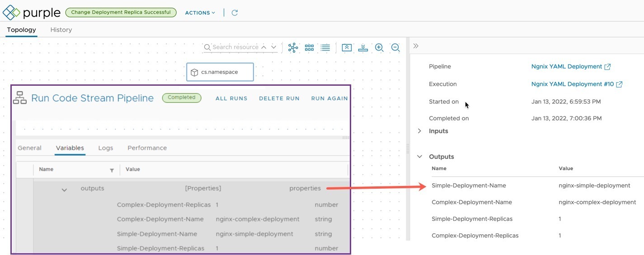Click the expand/download canvas icon
644x255 pixels.
[x=363, y=47]
